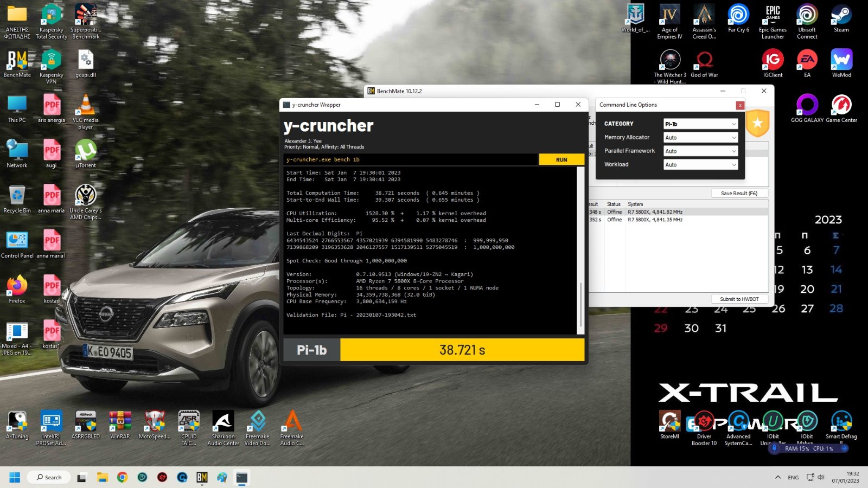
Task: Click the Status column header in BenchMate
Action: (614, 204)
